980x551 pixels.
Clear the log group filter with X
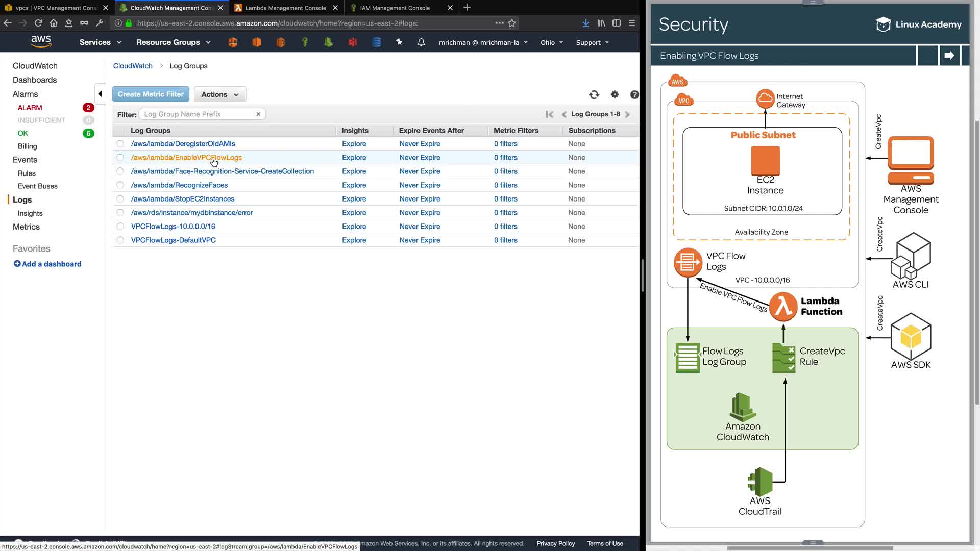point(258,114)
